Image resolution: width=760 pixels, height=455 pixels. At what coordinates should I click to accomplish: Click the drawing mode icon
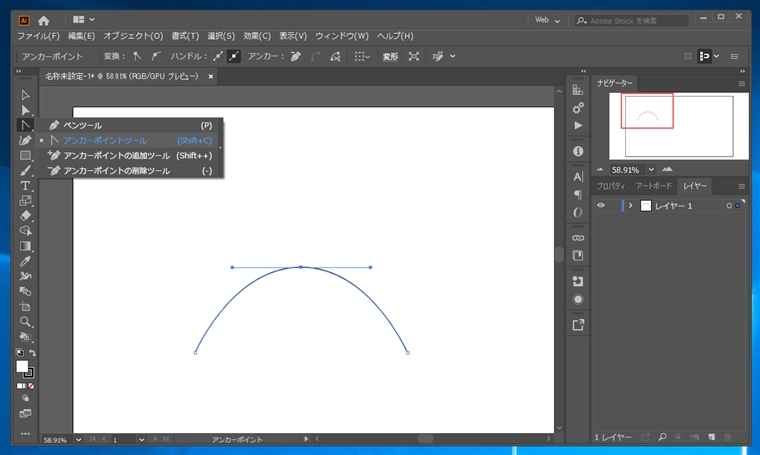[25, 398]
